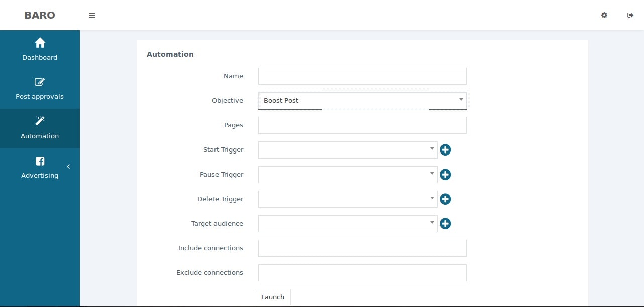Open Advertising in sidebar
The height and width of the screenshot is (307, 644).
pos(40,168)
